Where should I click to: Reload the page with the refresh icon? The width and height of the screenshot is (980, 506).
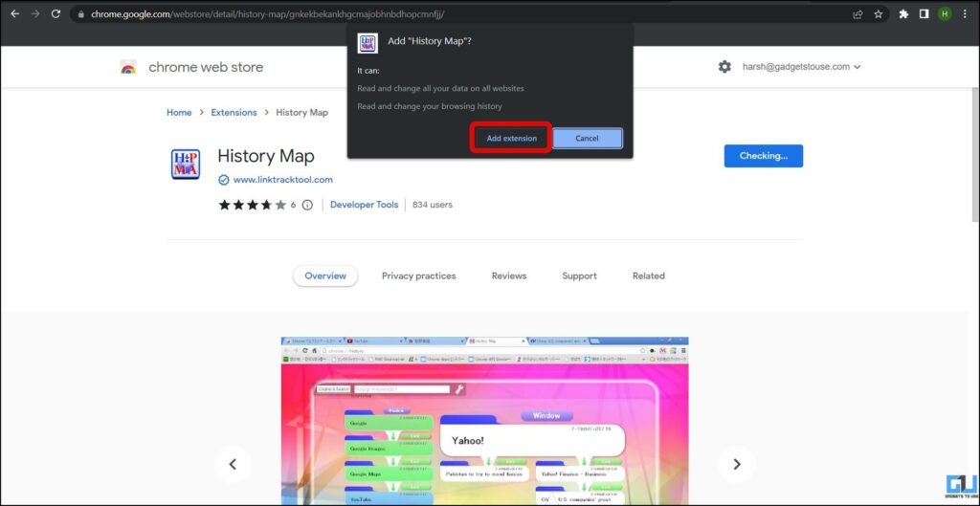(56, 13)
